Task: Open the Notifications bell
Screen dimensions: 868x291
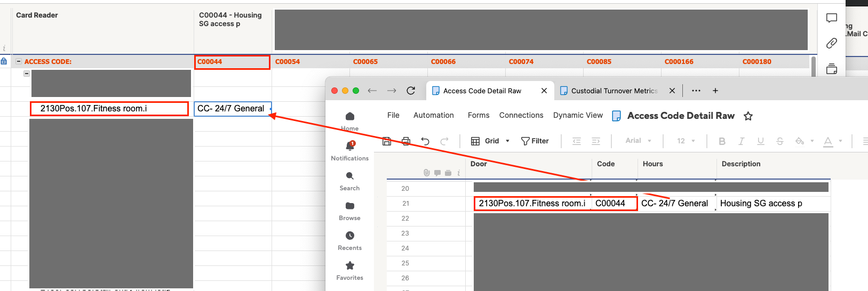Action: pyautogui.click(x=350, y=150)
